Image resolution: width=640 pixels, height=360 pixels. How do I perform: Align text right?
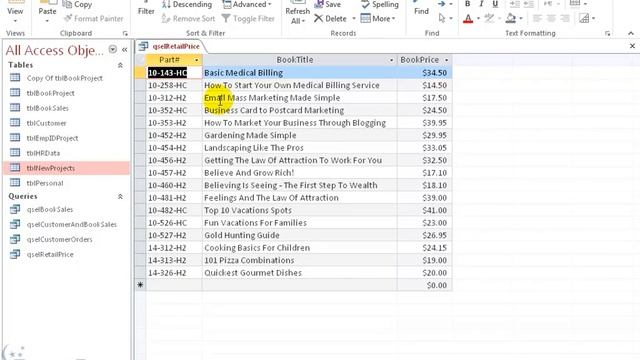pos(565,18)
